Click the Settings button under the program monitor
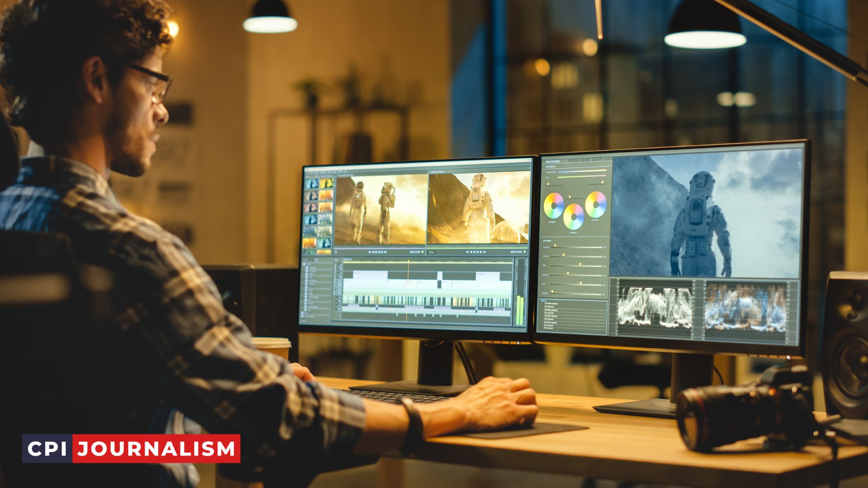The image size is (868, 488). tap(432, 253)
